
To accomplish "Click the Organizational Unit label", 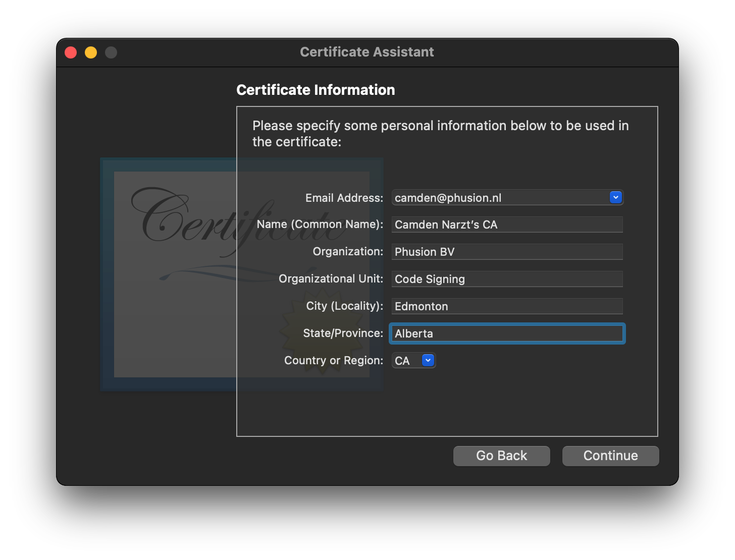I will click(331, 279).
